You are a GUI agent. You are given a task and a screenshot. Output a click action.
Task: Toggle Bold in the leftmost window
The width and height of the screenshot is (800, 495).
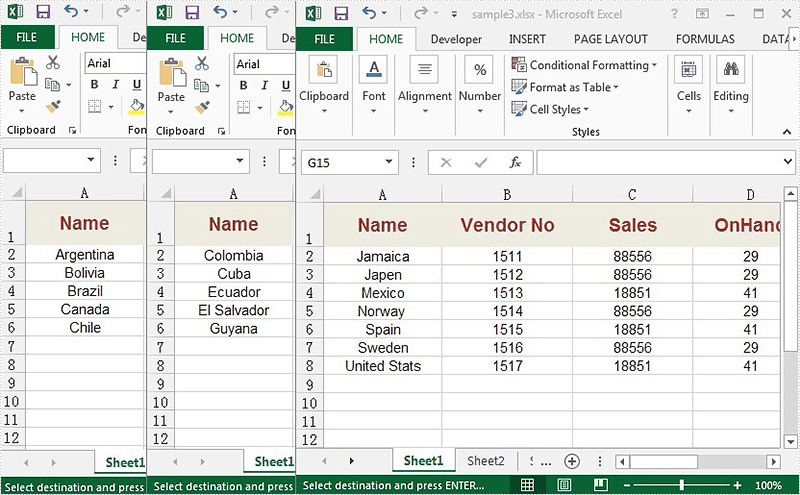[94, 84]
